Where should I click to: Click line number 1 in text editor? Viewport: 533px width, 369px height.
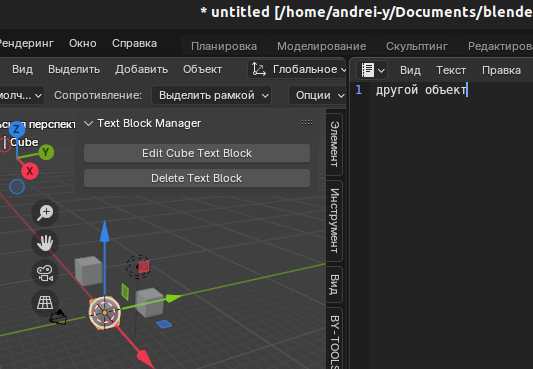(359, 90)
